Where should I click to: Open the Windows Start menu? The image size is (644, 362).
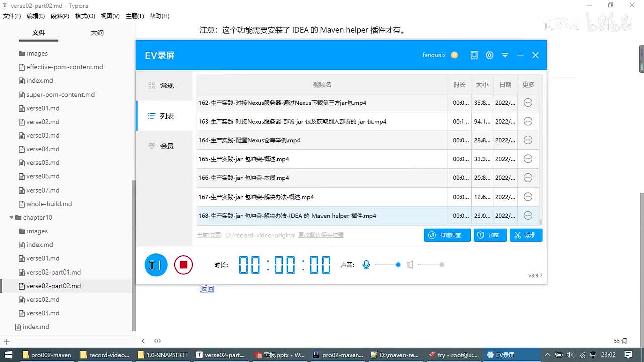9,355
